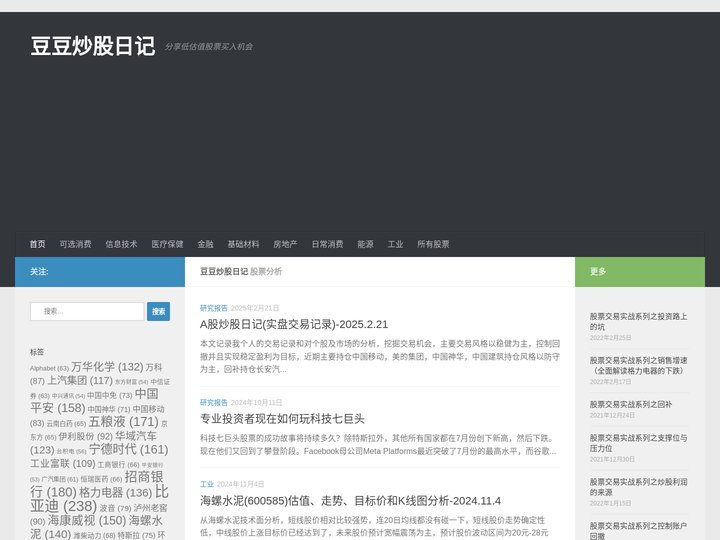Click the 豆豆炒股日记 site title
The image size is (720, 540).
(x=93, y=46)
